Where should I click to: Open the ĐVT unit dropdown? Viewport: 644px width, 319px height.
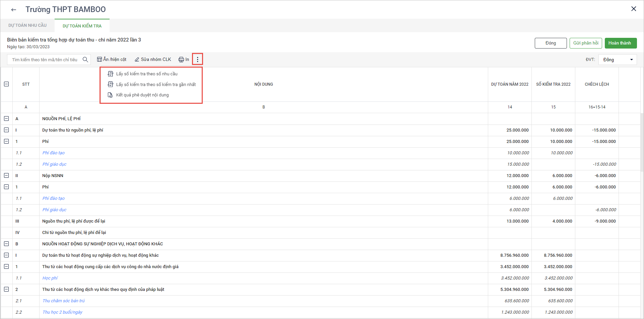point(618,60)
